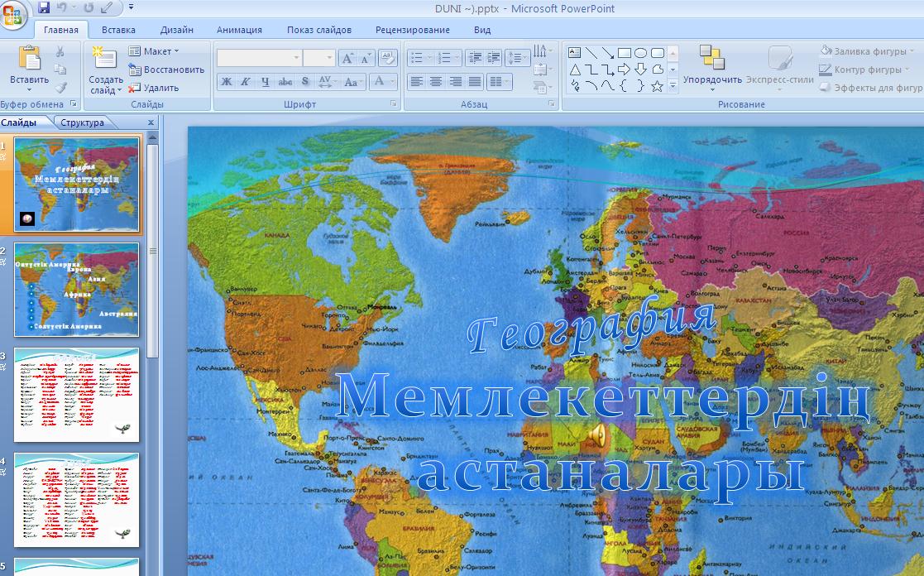Open the Абзац dialog launcher
The image size is (924, 576).
point(552,103)
